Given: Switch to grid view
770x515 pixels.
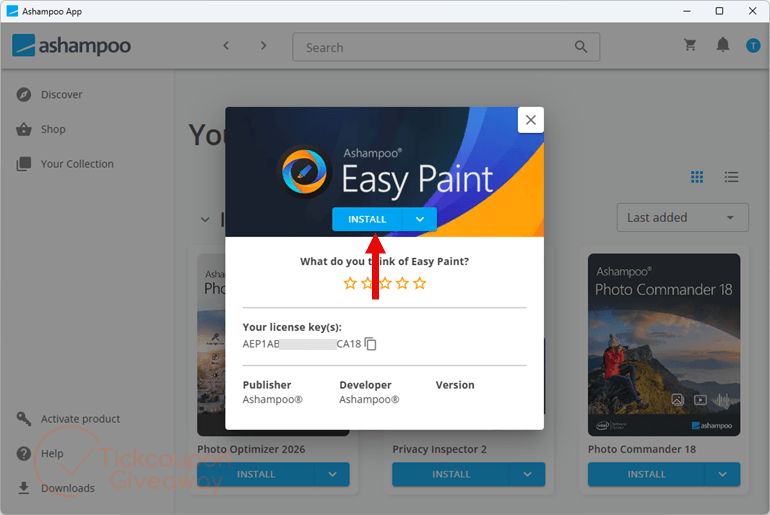Looking at the screenshot, I should (697, 177).
